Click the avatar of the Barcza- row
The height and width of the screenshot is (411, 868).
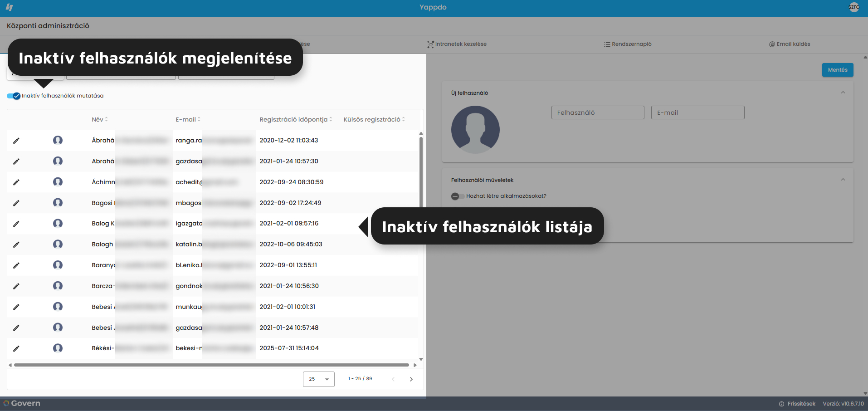pos(58,286)
